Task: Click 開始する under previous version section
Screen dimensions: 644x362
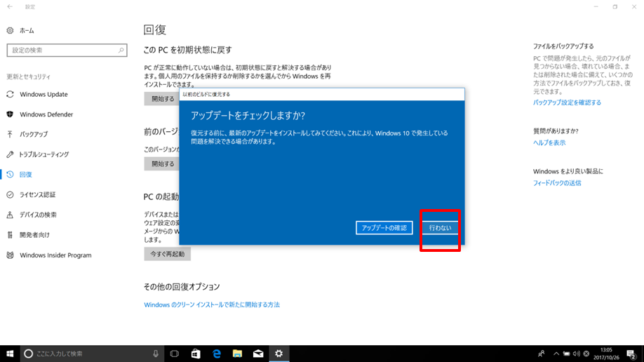Action: click(163, 163)
